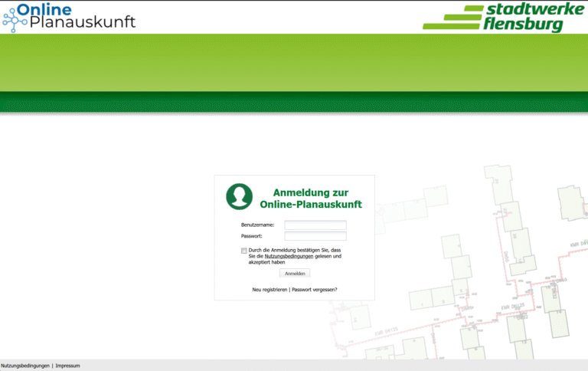Follow the 'Passwort vergessen?' link
This screenshot has width=588, height=371.
tap(314, 290)
